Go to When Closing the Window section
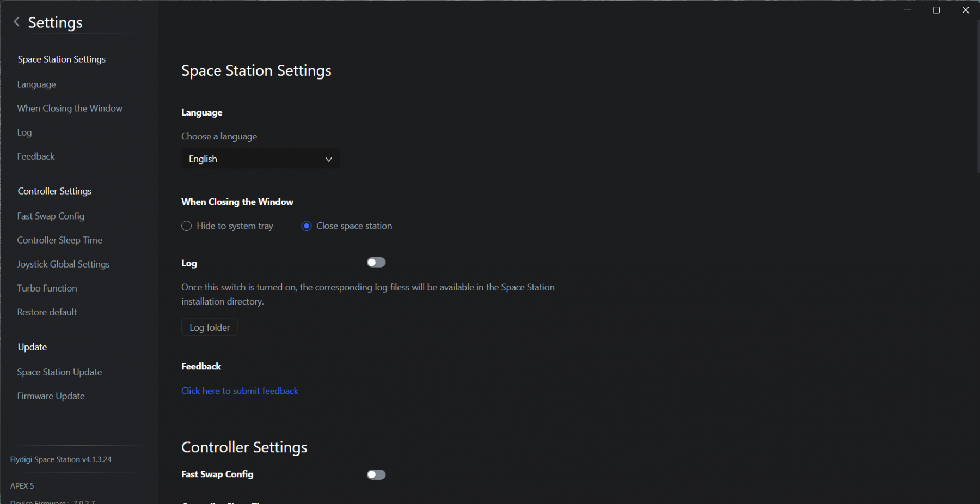 point(70,108)
